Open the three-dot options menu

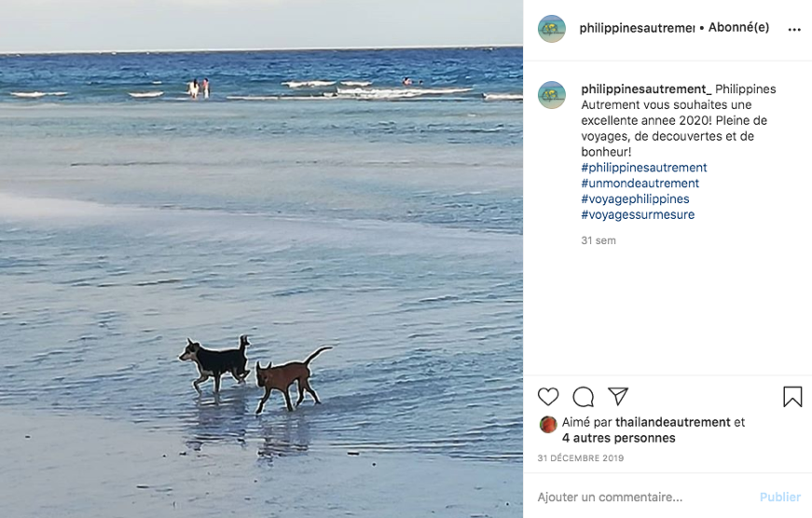coord(794,29)
